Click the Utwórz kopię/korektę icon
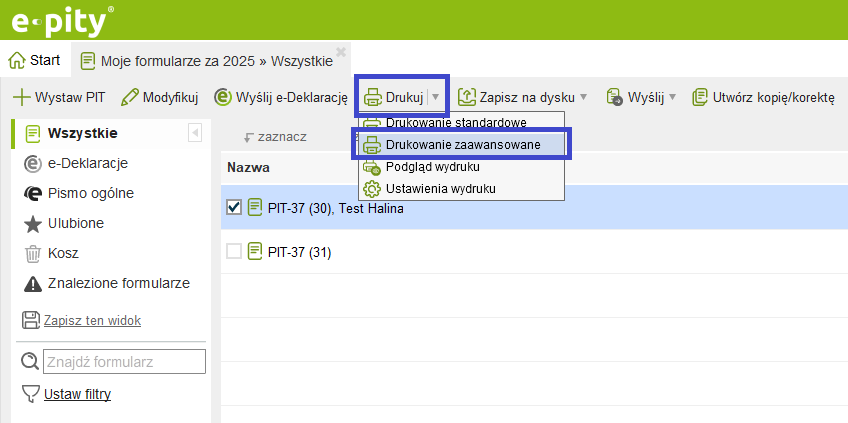Image resolution: width=848 pixels, height=423 pixels. [700, 97]
